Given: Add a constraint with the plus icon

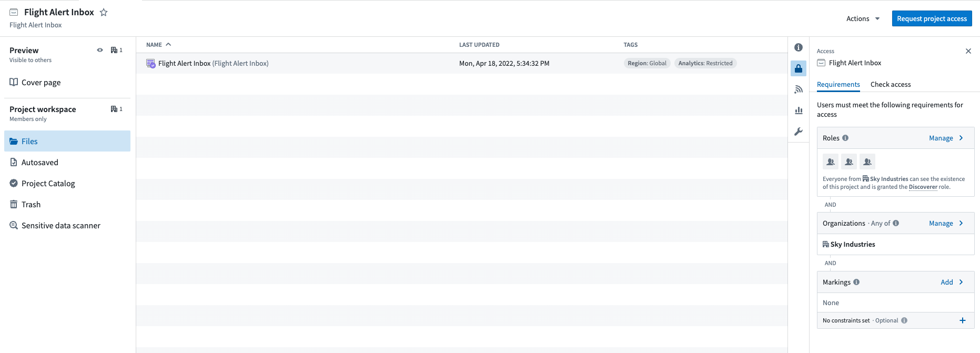Looking at the screenshot, I should 963,320.
